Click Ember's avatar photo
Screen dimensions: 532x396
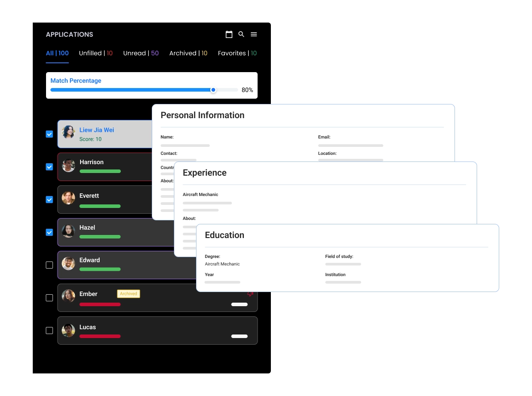[x=68, y=296]
